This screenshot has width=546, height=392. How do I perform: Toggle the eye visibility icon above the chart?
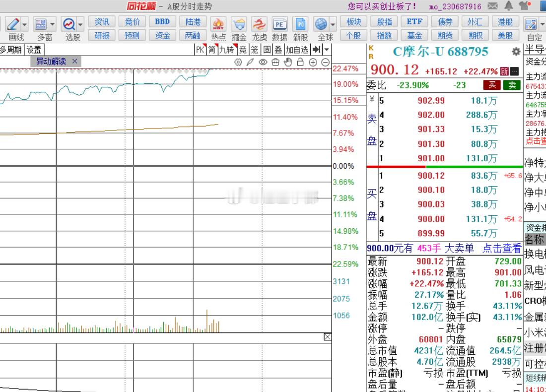coord(263,62)
